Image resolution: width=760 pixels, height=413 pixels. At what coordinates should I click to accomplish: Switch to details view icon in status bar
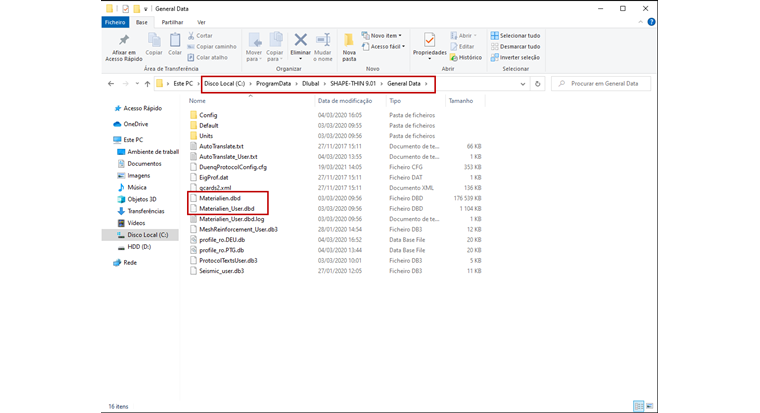coord(639,406)
